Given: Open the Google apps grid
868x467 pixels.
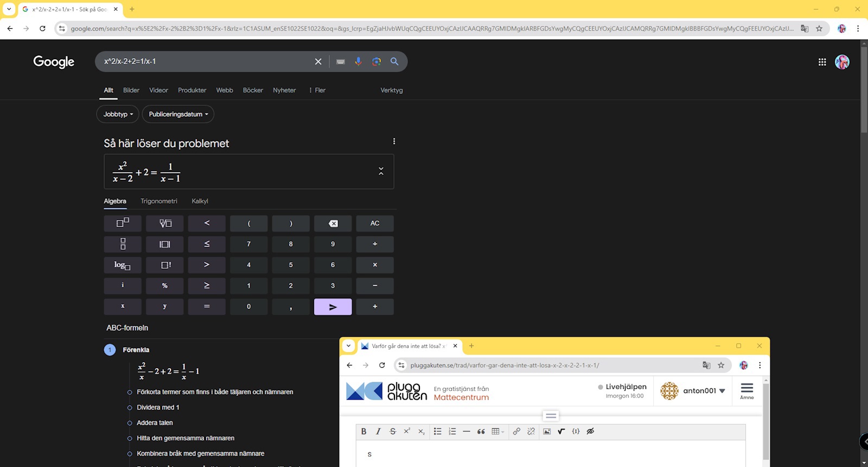Looking at the screenshot, I should (822, 62).
